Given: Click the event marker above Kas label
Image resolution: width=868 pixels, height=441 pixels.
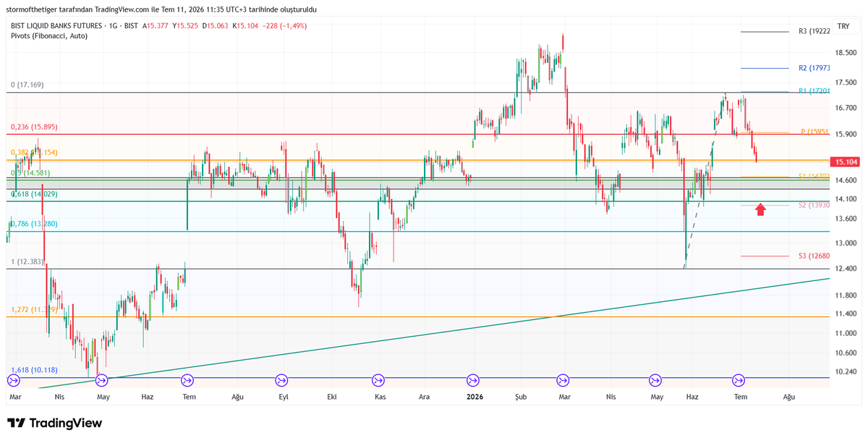Looking at the screenshot, I should coord(378,379).
